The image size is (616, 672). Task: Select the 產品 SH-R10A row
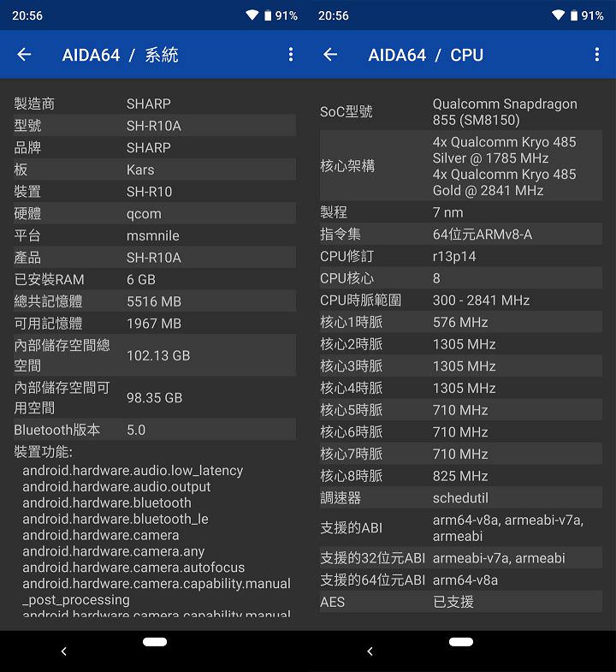[x=155, y=257]
